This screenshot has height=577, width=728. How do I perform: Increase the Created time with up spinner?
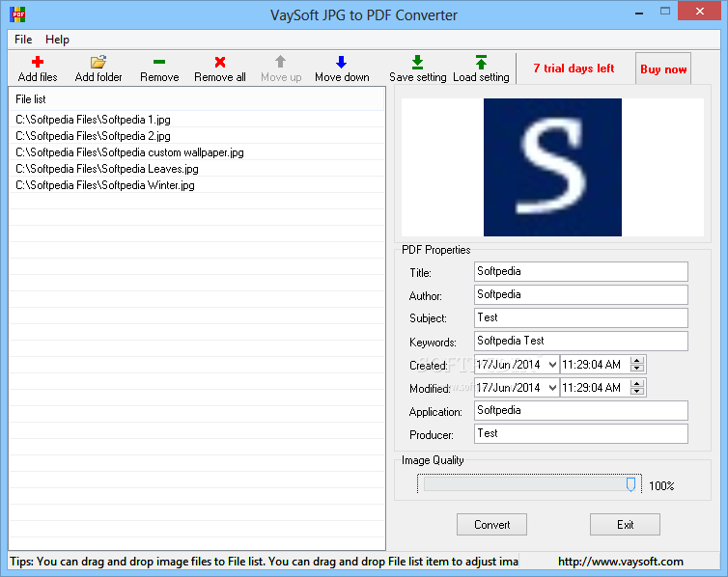[637, 361]
